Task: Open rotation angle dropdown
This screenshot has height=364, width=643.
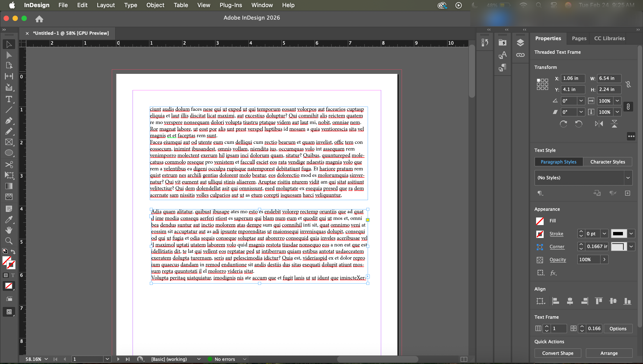Action: tap(581, 101)
